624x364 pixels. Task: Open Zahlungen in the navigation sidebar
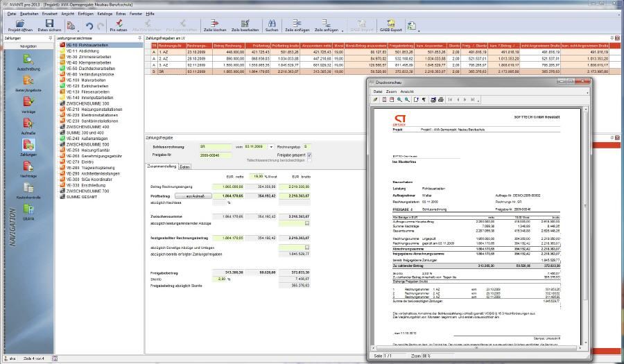(x=28, y=148)
